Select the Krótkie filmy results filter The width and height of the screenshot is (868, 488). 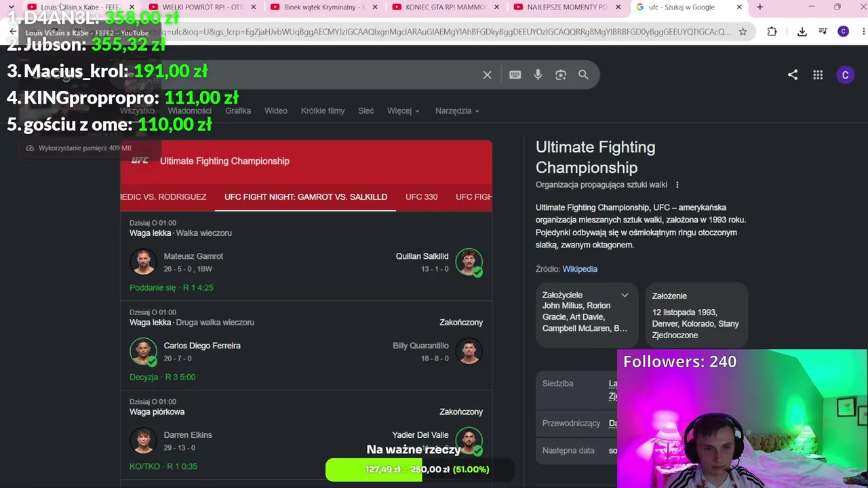click(x=323, y=110)
